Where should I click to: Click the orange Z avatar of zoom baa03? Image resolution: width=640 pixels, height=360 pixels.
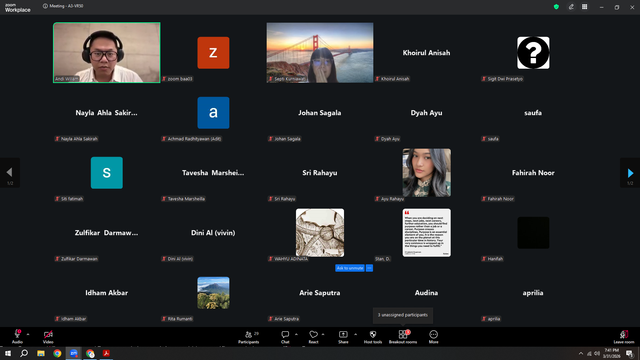coord(213,53)
